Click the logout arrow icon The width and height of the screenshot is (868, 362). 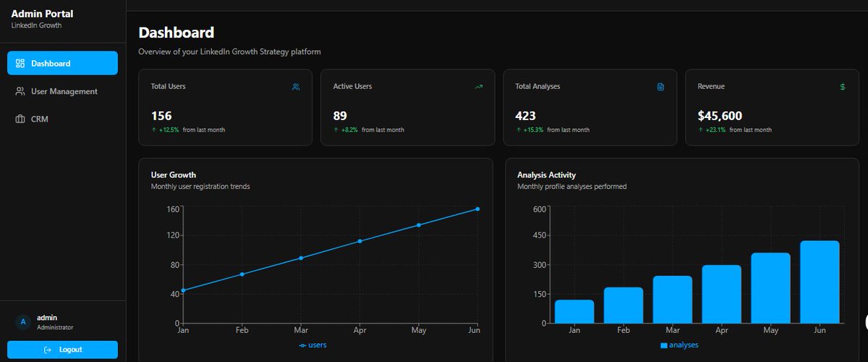coord(48,350)
